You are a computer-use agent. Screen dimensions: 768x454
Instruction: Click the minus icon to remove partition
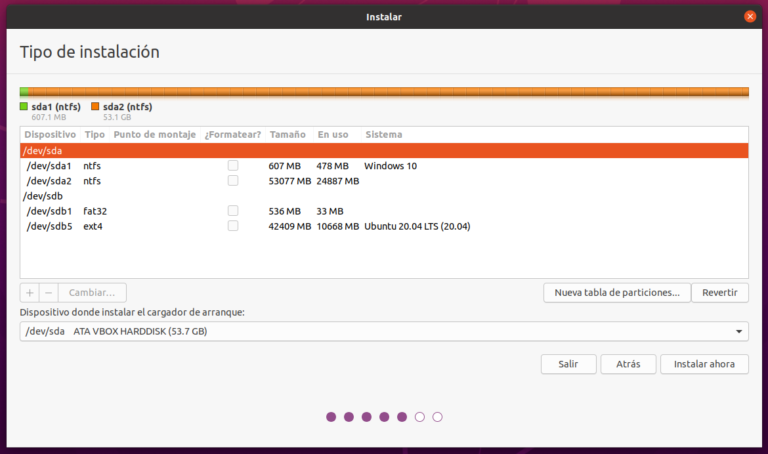click(48, 293)
